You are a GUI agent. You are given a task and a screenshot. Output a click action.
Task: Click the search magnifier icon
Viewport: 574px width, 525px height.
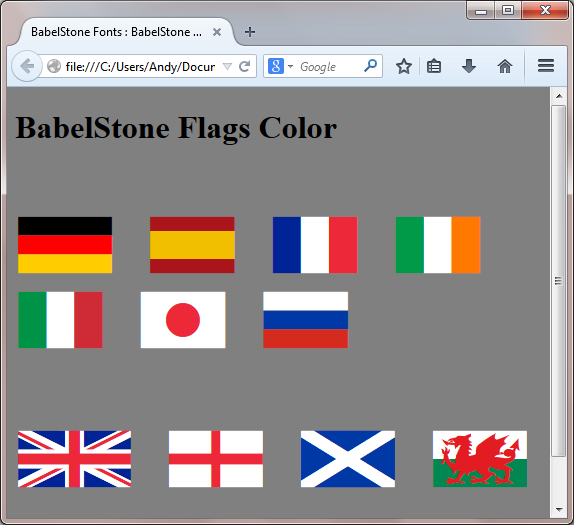[x=370, y=66]
